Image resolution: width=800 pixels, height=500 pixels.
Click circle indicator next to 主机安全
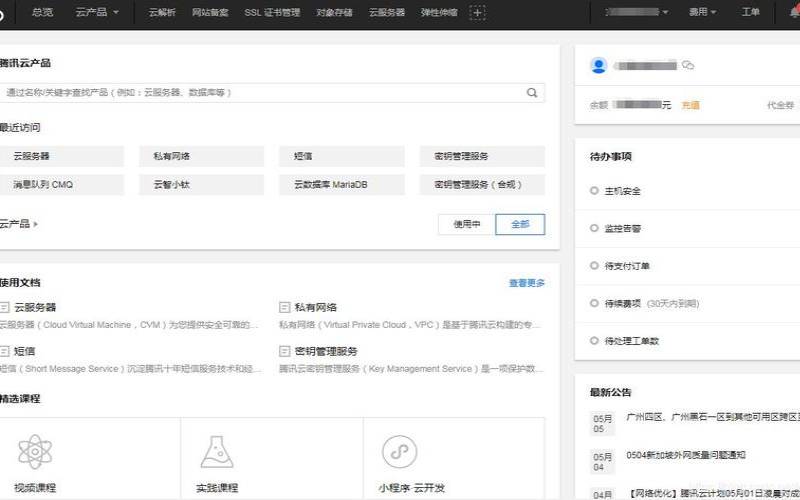click(x=594, y=191)
